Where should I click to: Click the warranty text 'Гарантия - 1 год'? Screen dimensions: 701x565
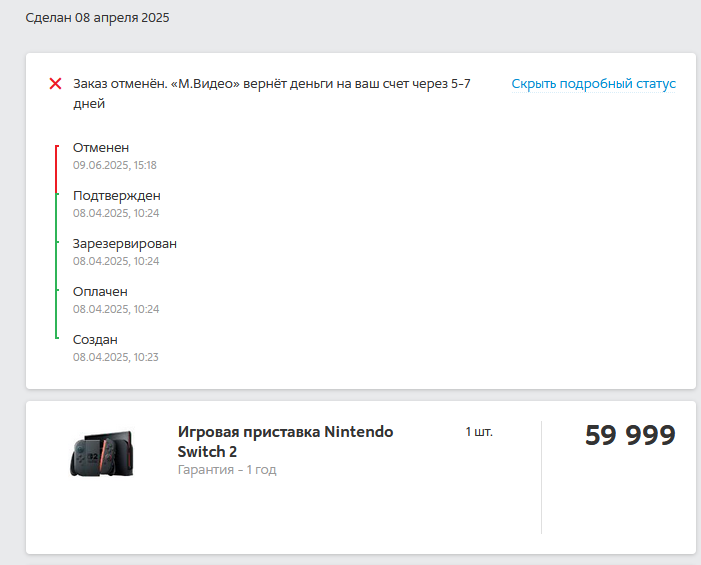point(227,470)
